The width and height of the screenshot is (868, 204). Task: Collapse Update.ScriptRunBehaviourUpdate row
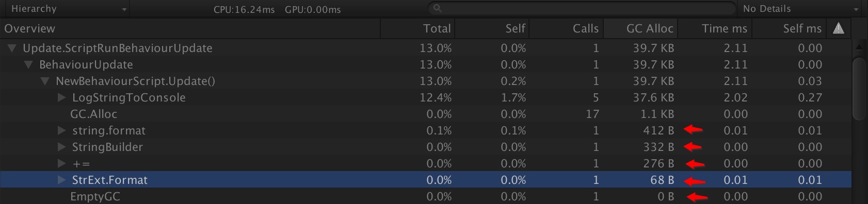pos(12,48)
